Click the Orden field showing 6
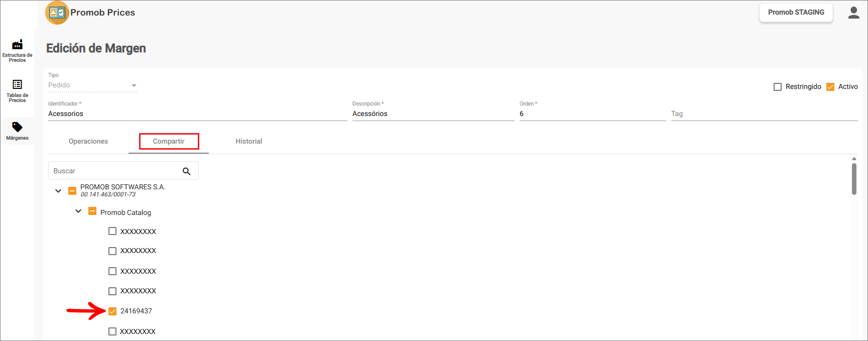Viewport: 868px width, 341px height. (593, 114)
